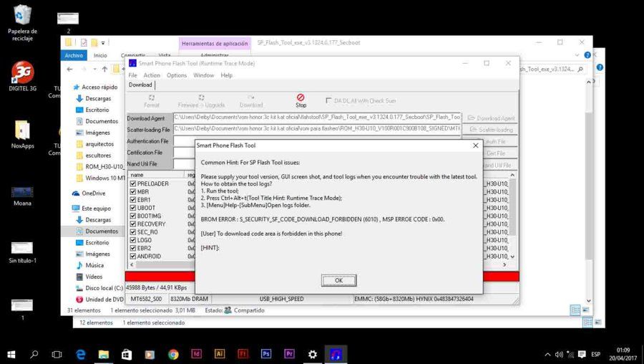Uncheck the PRELOADER partition checkbox

132,183
